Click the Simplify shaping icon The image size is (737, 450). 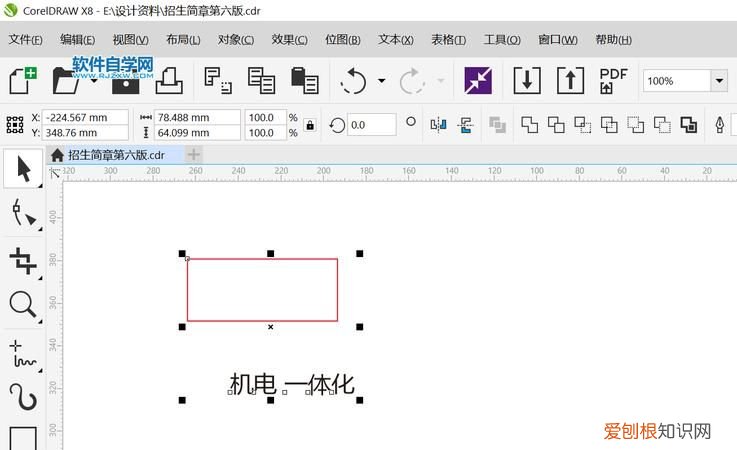point(609,125)
